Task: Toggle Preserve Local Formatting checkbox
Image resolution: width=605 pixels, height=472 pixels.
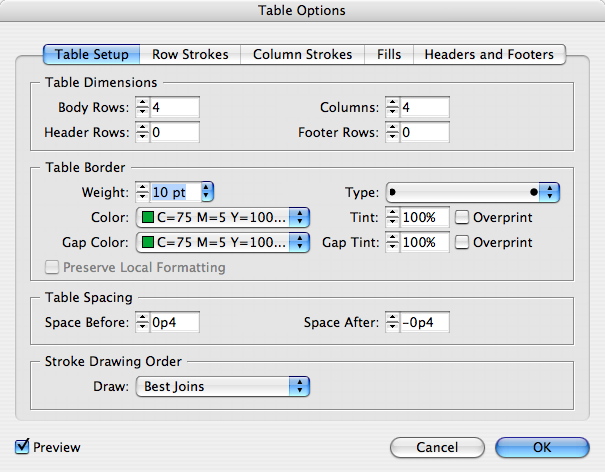Action: [52, 267]
